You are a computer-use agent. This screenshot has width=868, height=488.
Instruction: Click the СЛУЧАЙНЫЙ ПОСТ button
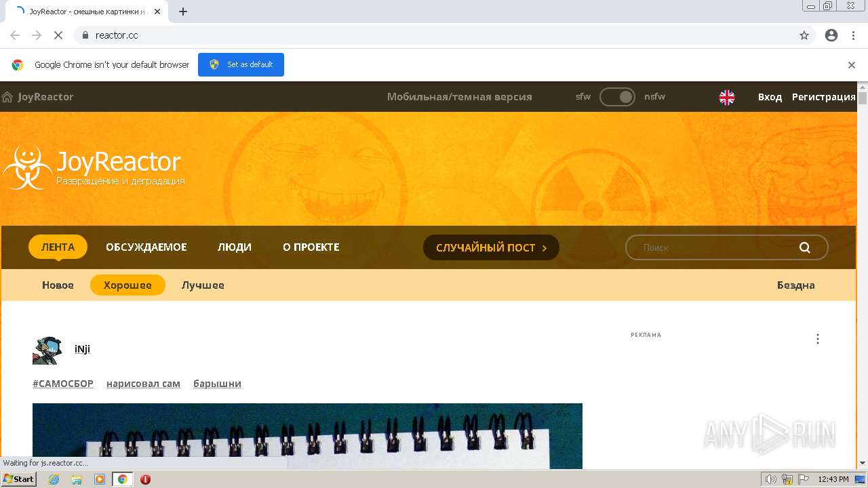(x=491, y=247)
